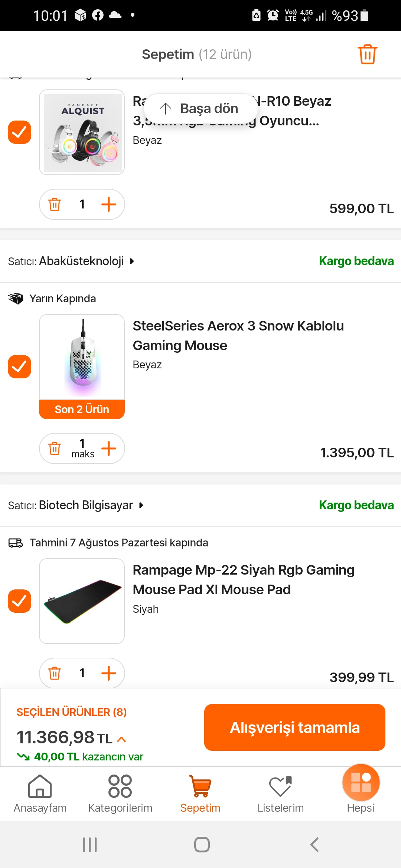Delete the SteelSeries Aerox 3 mouse from cart
The image size is (401, 868).
tap(55, 448)
